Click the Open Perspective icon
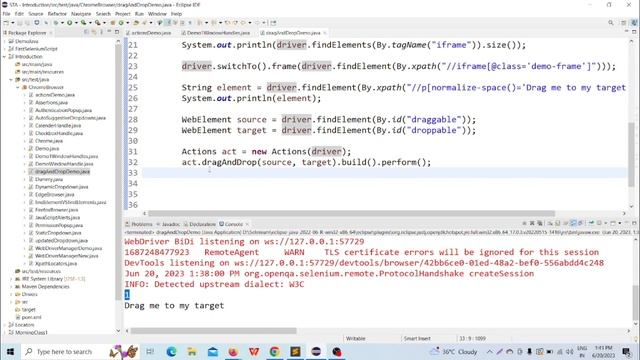This screenshot has height=360, width=640. click(624, 23)
